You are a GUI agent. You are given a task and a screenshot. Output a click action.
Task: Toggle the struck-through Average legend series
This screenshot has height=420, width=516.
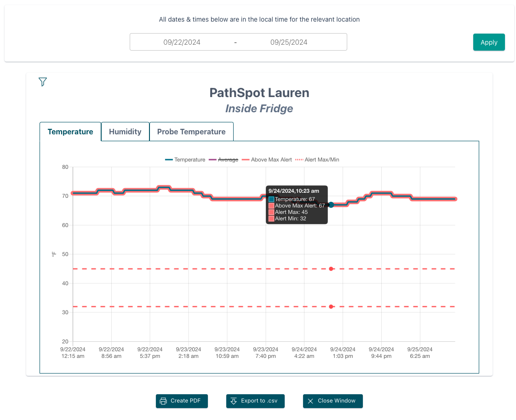[x=224, y=160]
